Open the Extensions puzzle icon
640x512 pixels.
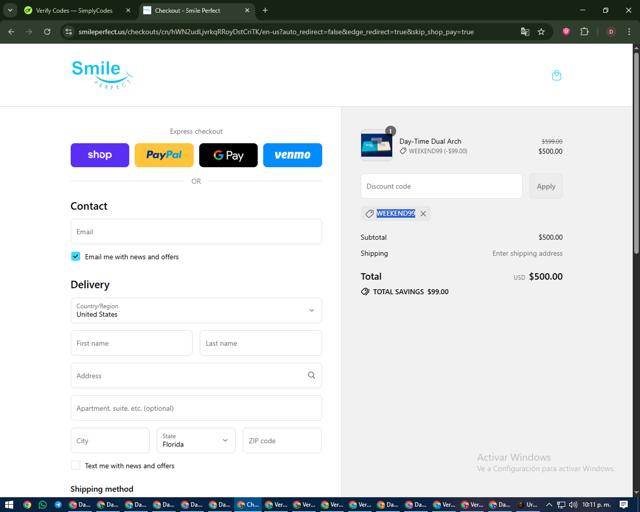tap(584, 32)
